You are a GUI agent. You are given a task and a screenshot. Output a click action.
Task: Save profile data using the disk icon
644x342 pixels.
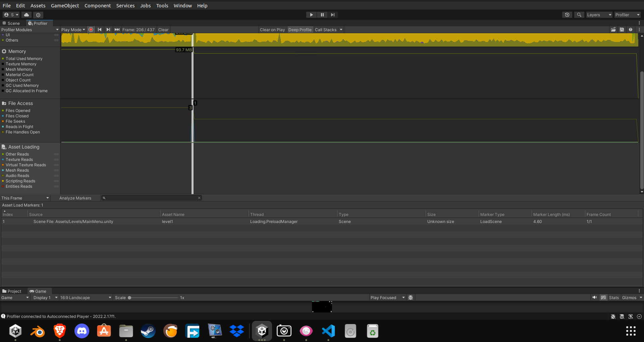[x=622, y=30]
